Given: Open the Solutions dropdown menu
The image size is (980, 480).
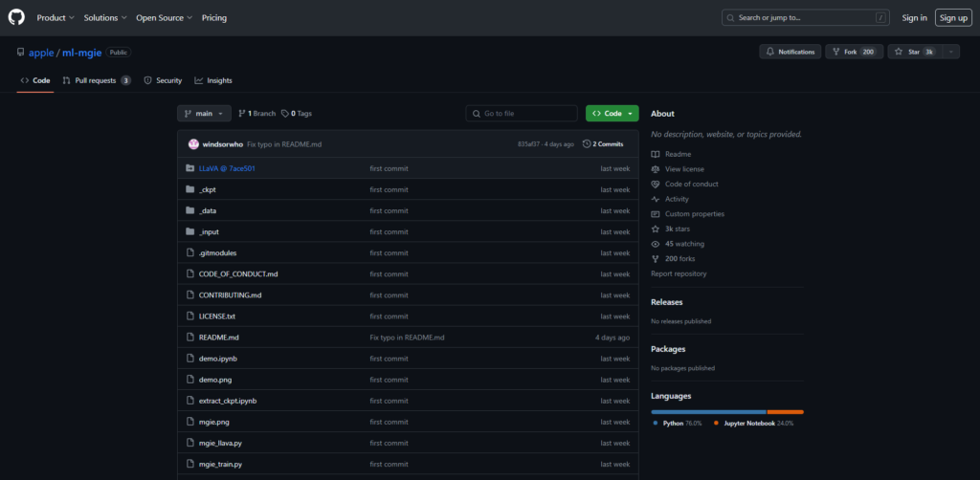Looking at the screenshot, I should [105, 18].
